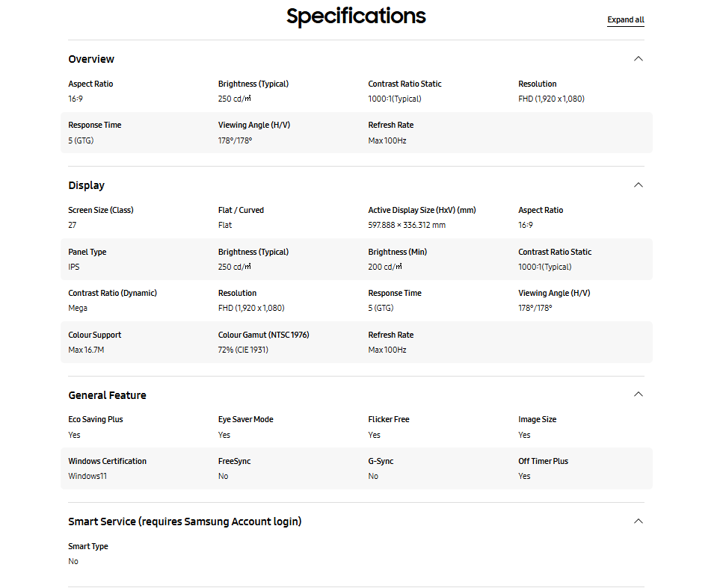Click the G-Sync label
The width and height of the screenshot is (723, 588).
(x=381, y=461)
